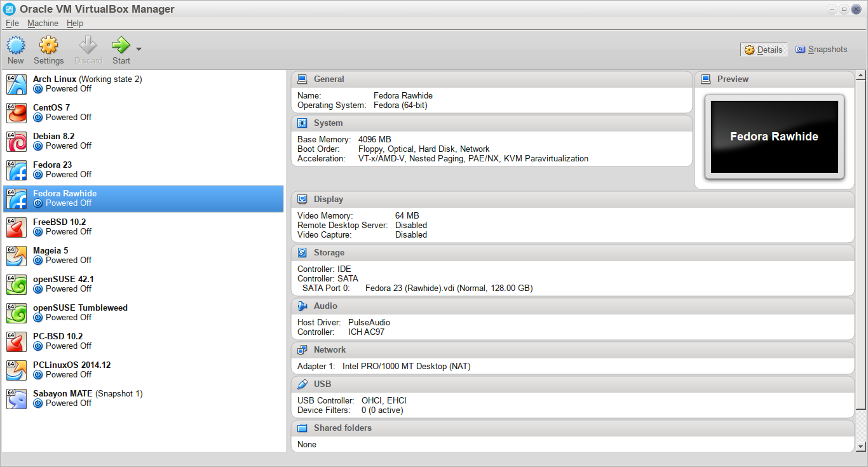Click the Arch Linux VM icon
The height and width of the screenshot is (467, 868).
[17, 84]
